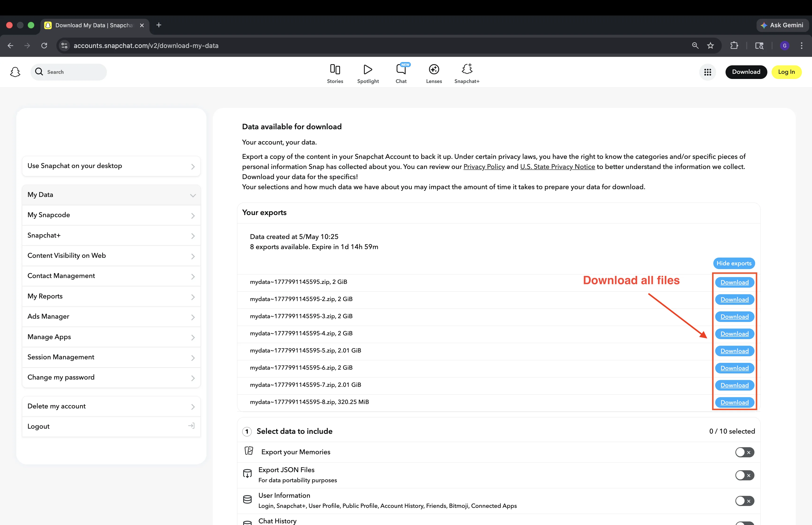Click the tab search icon in toolbar
The image size is (812, 525).
pos(760,46)
